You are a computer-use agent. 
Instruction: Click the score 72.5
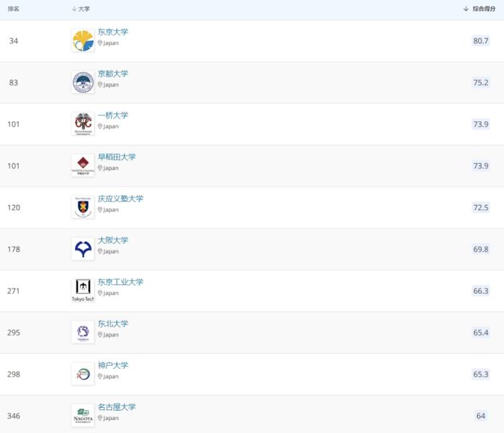click(480, 208)
